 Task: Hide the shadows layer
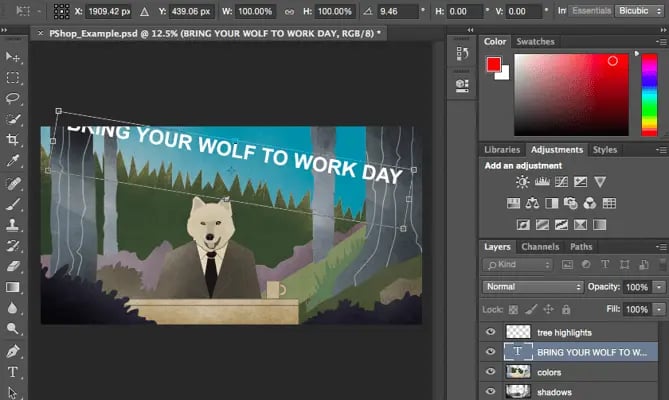[490, 391]
